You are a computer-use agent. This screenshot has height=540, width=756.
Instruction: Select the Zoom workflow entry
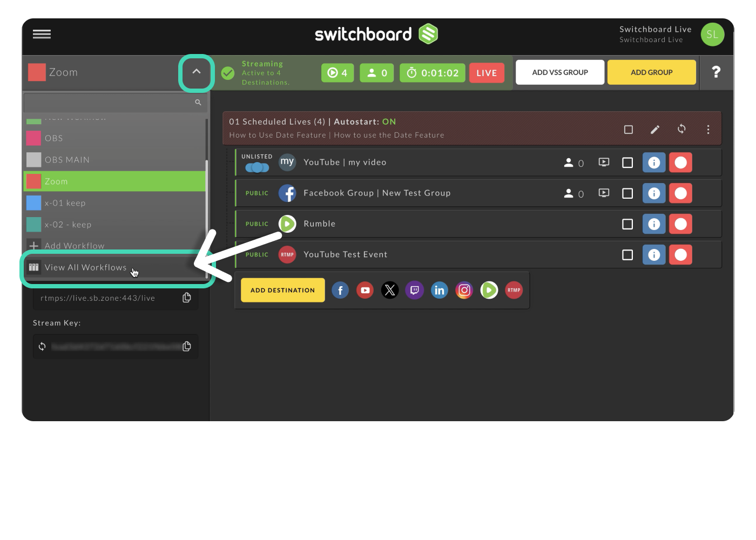pos(114,181)
